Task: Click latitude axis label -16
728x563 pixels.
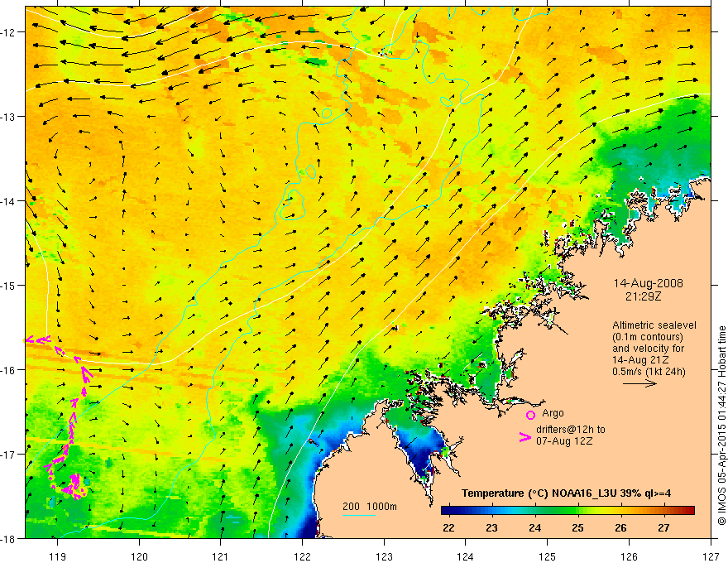Action: point(7,370)
